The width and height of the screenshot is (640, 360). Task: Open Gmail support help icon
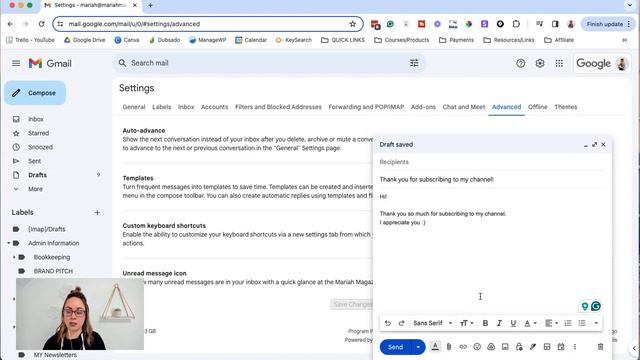pos(520,63)
